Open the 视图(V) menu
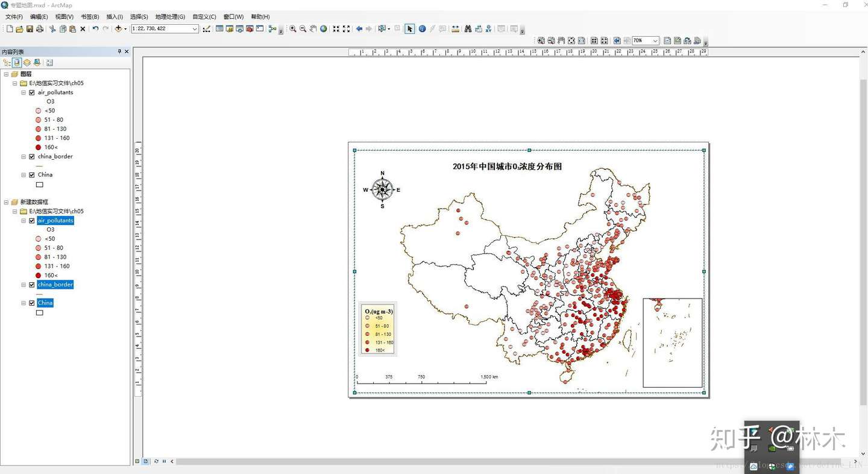The height and width of the screenshot is (474, 868). [x=64, y=17]
